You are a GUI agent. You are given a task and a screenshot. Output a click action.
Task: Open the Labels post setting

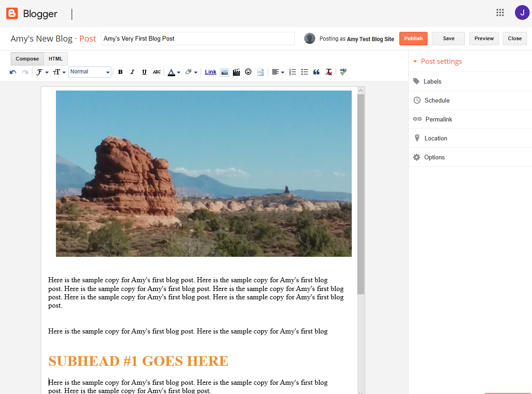click(x=432, y=81)
